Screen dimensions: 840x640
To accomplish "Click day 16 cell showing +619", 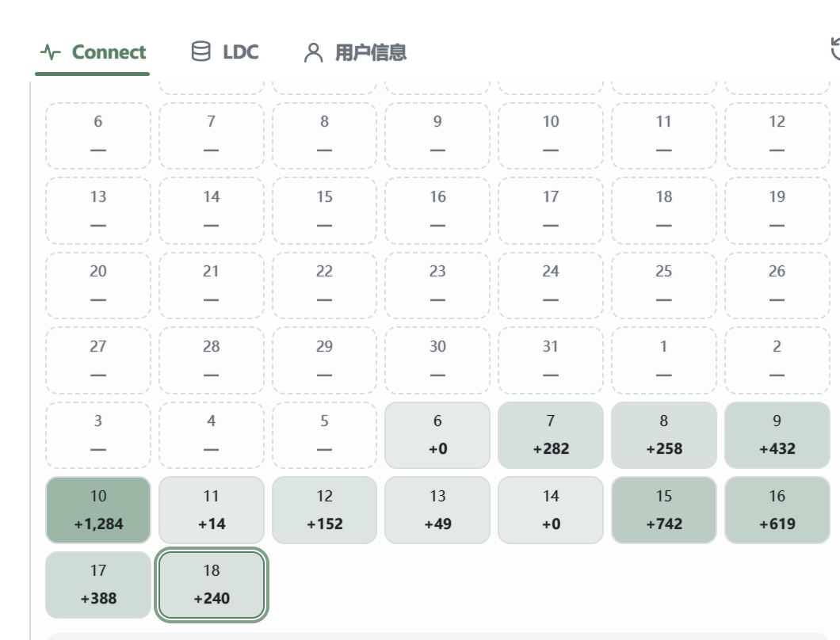I will click(777, 510).
